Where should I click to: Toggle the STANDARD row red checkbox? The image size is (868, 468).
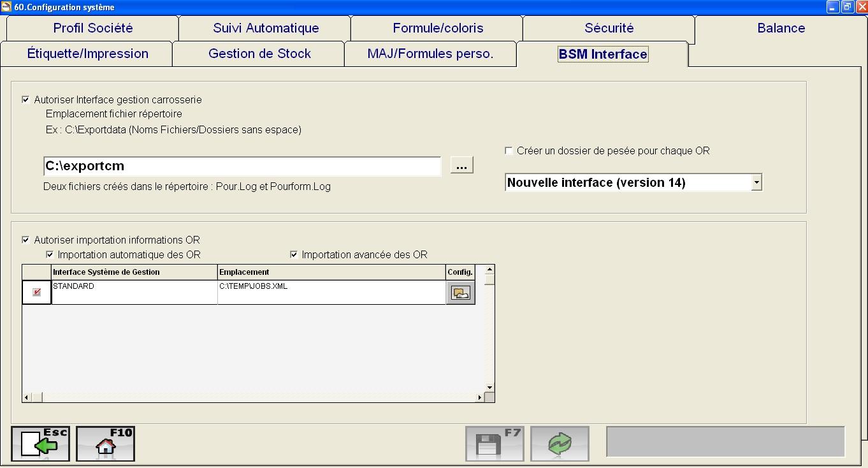36,292
